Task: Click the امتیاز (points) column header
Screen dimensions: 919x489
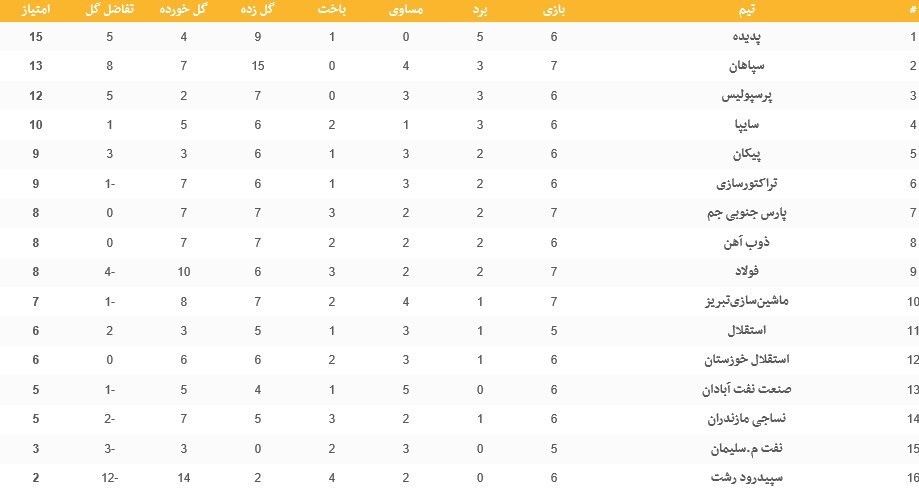Action: pos(35,10)
